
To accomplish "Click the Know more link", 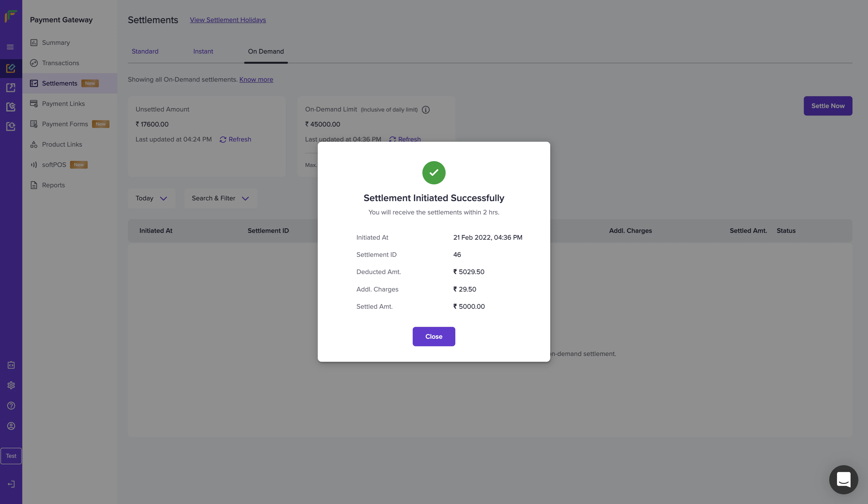I will [256, 80].
